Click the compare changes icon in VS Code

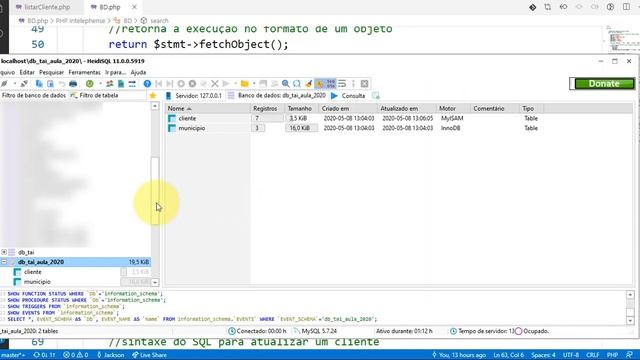[x=548, y=7]
